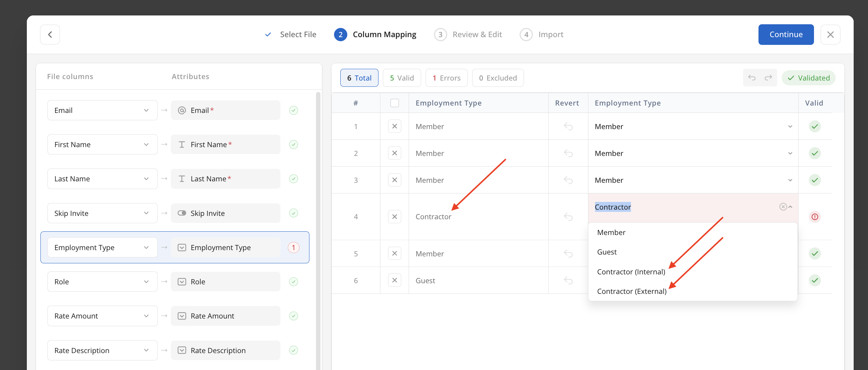This screenshot has height=370, width=868.
Task: Click the Contractor text input field
Action: (684, 207)
